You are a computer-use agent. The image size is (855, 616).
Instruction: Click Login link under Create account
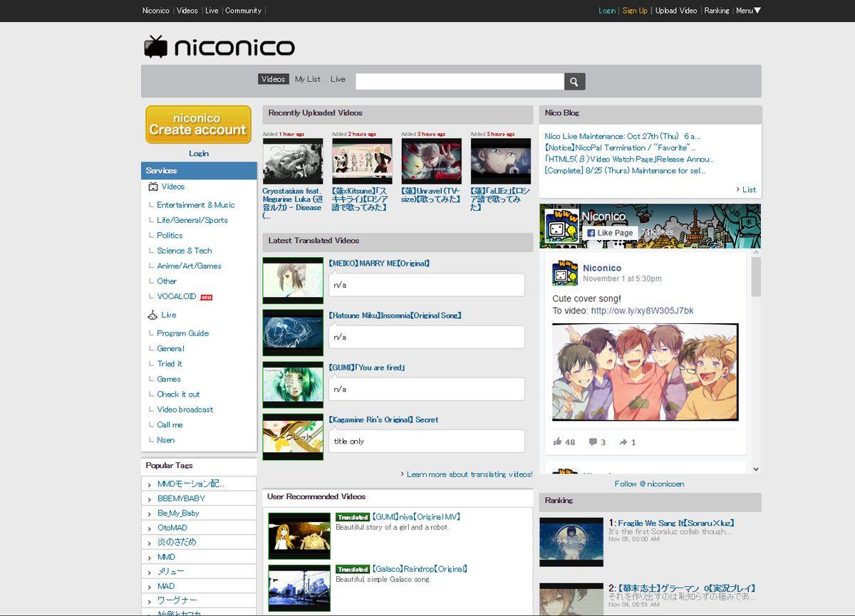click(199, 153)
